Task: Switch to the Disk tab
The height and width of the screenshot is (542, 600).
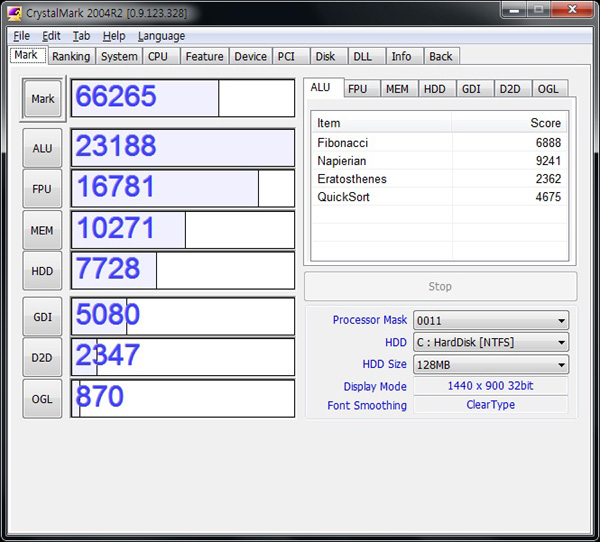Action: click(x=329, y=56)
